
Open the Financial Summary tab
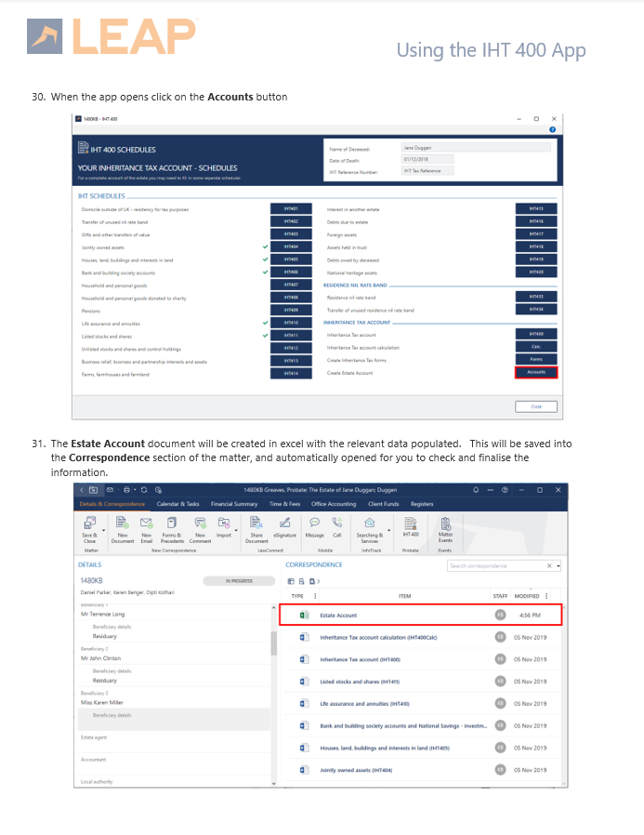pyautogui.click(x=233, y=504)
